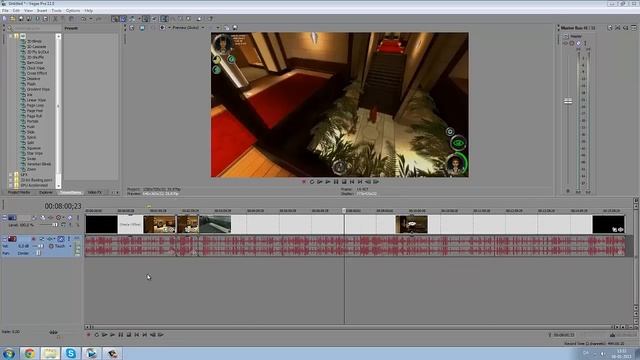Create a new project from the toolbar
640x360 pixels.
point(4,19)
